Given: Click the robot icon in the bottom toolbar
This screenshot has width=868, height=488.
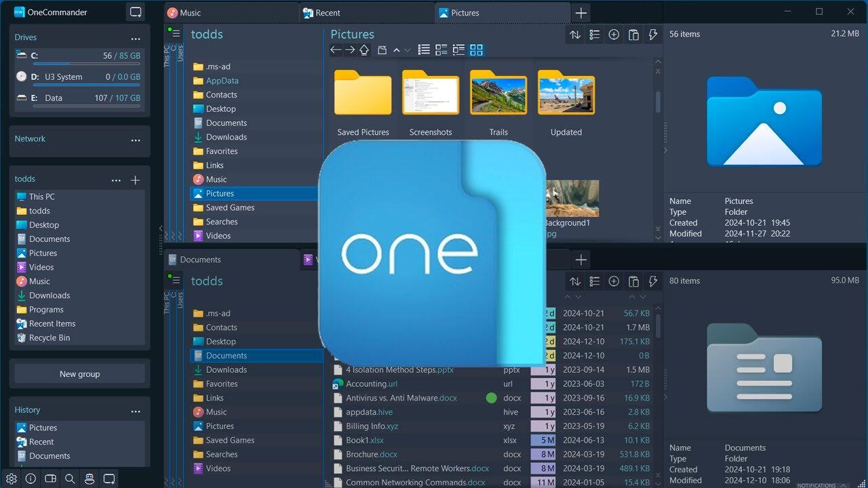Looking at the screenshot, I should tap(89, 479).
